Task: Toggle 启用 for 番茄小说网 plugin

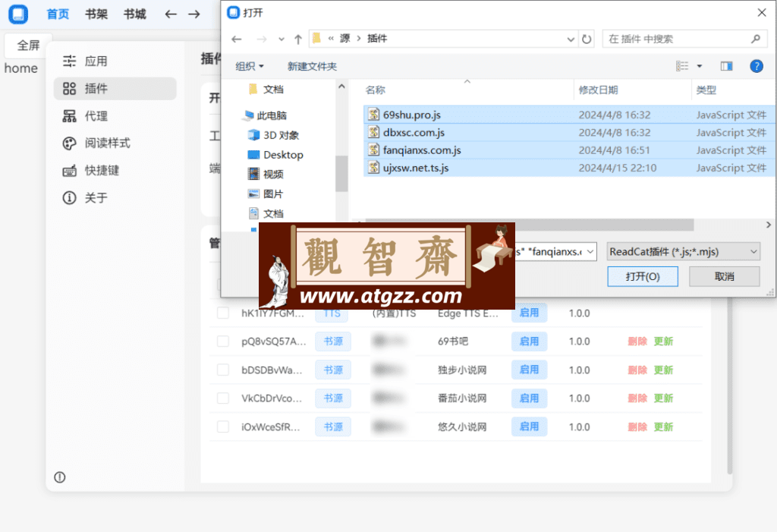Action: tap(529, 398)
